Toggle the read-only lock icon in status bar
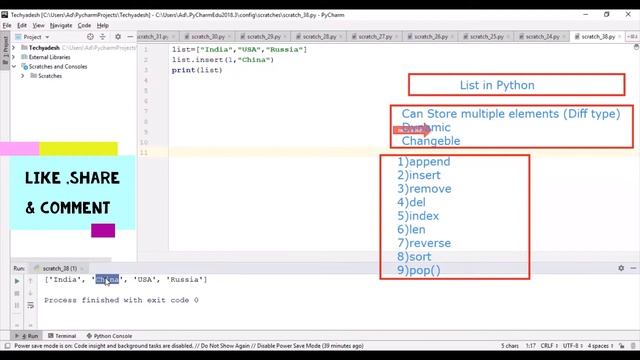This screenshot has width=640, height=360. (x=622, y=346)
